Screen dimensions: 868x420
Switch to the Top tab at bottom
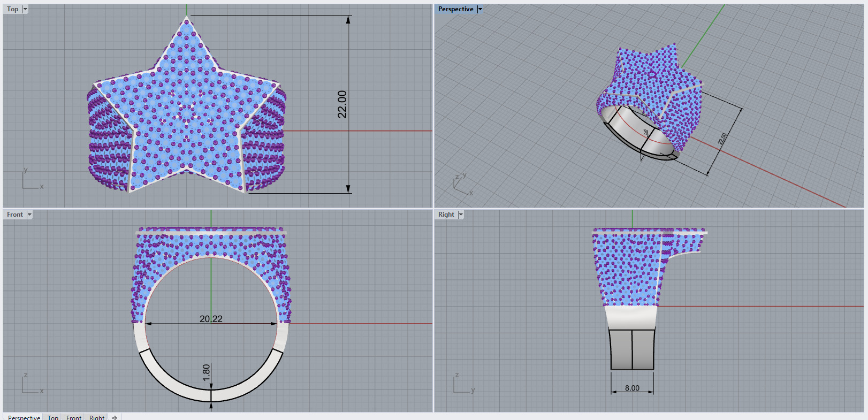[53, 417]
